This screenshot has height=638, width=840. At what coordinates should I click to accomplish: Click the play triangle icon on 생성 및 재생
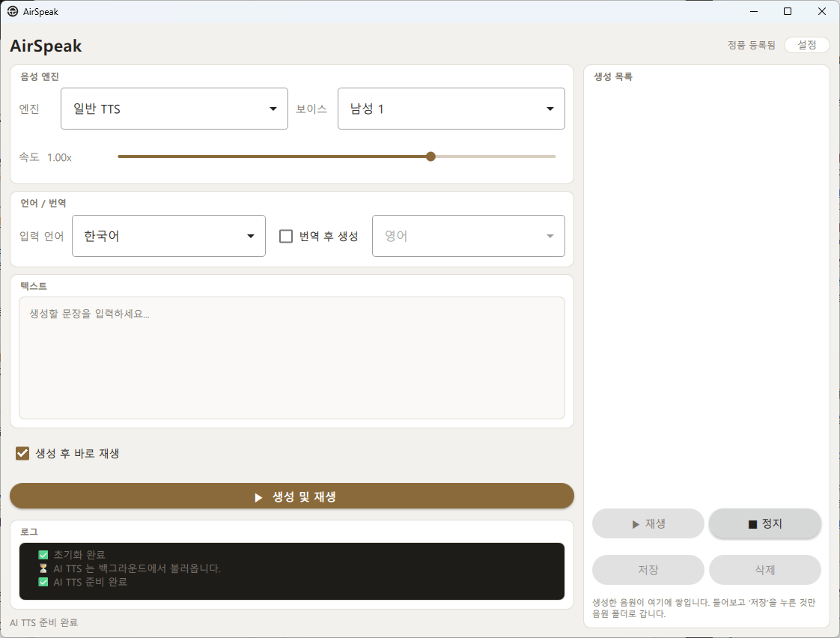(259, 498)
